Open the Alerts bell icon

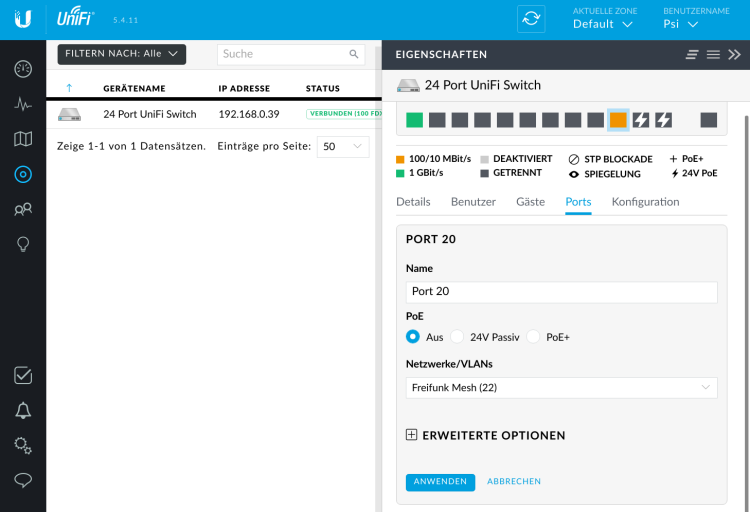(x=23, y=411)
